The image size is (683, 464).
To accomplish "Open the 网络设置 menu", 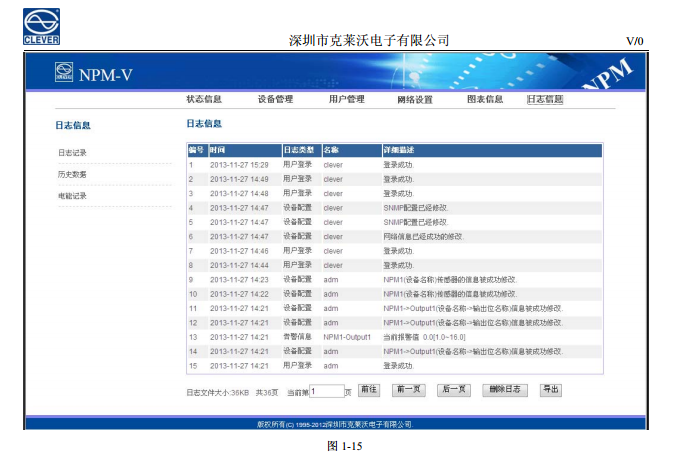I will click(415, 99).
